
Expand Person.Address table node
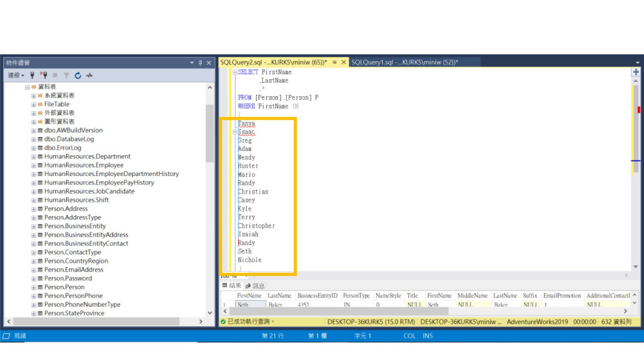click(34, 209)
